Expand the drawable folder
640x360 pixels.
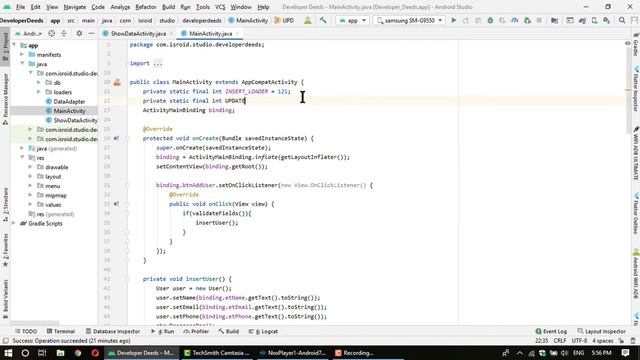pyautogui.click(x=30, y=167)
